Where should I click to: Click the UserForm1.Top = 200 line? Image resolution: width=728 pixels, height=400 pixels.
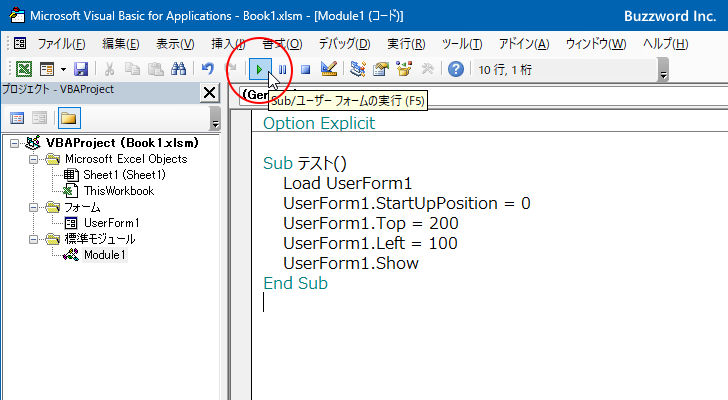click(x=370, y=223)
